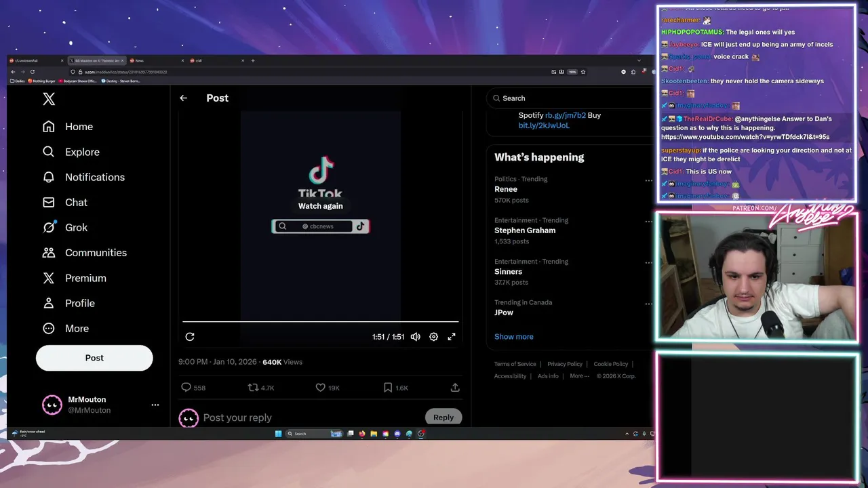The height and width of the screenshot is (488, 868).
Task: Click the browser back arrow
Action: pyautogui.click(x=13, y=72)
